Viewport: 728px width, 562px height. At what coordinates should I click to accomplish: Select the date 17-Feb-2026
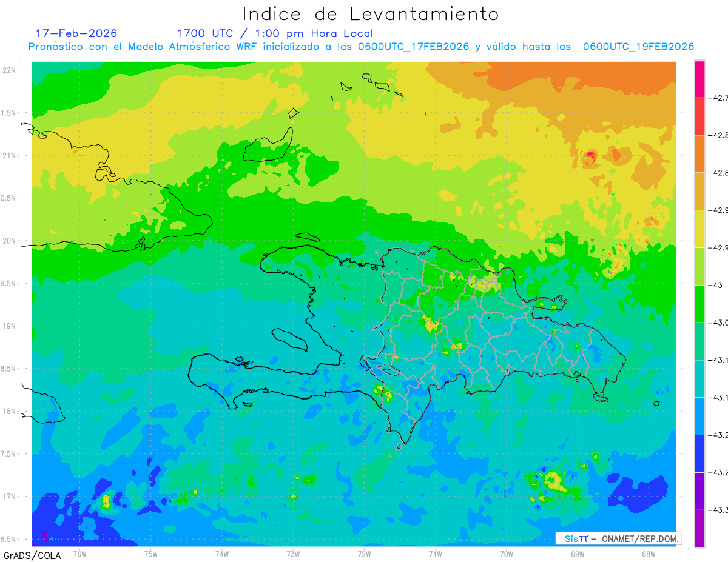coord(76,33)
